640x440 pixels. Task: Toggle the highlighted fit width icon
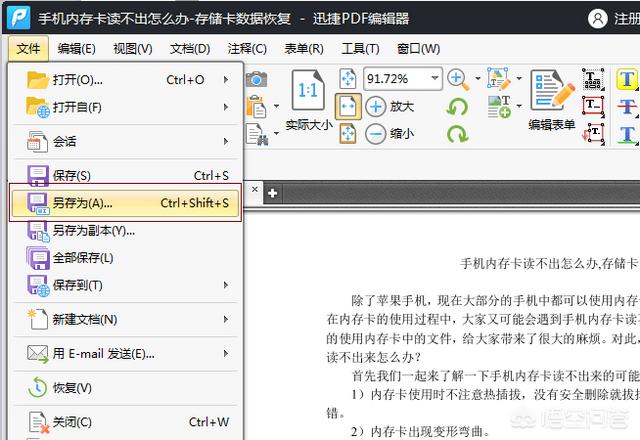[348, 106]
